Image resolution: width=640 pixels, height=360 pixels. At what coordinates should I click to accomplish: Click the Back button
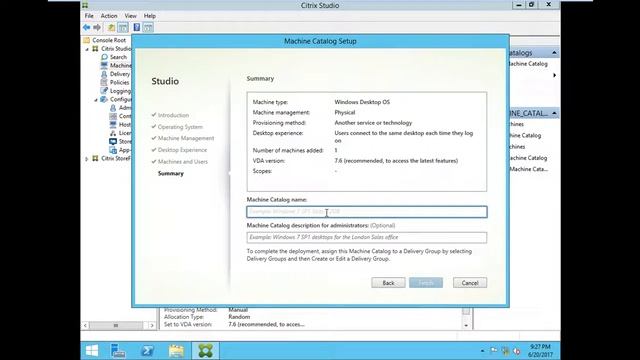(388, 283)
